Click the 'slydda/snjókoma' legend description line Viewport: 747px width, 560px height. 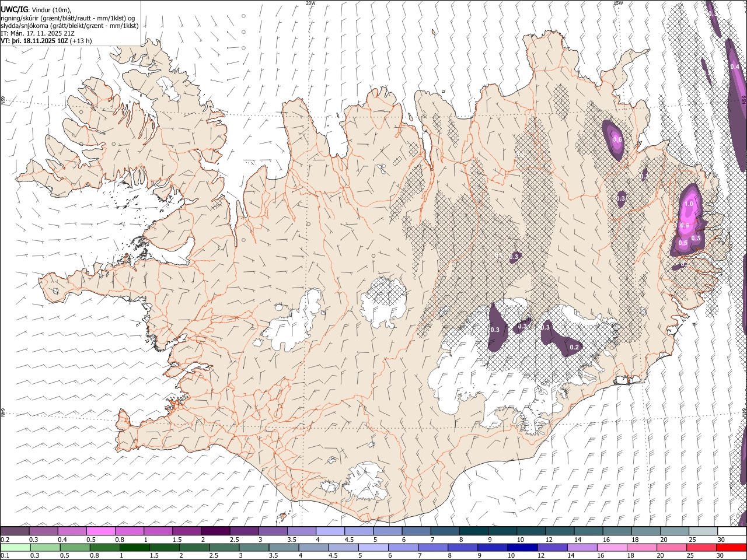[69, 26]
